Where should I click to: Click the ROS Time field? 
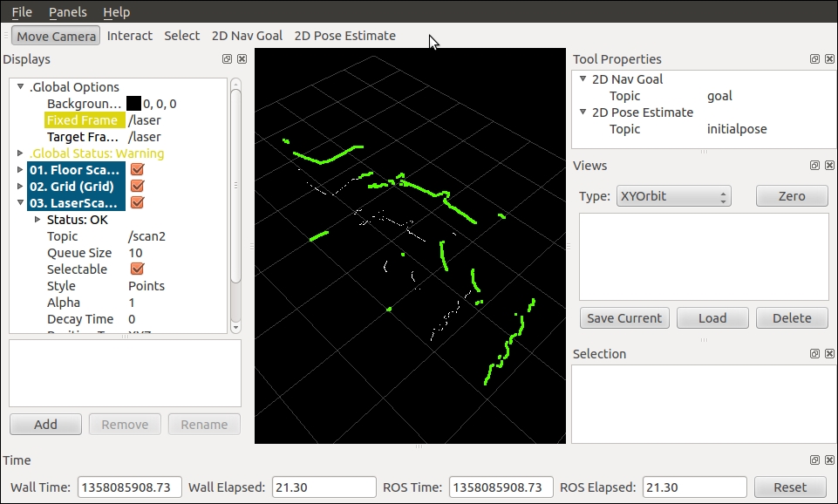501,487
